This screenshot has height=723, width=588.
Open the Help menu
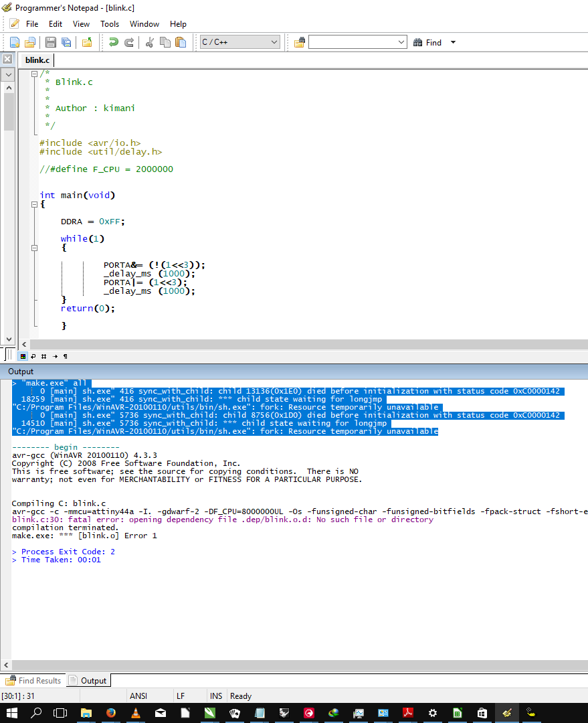tap(178, 24)
